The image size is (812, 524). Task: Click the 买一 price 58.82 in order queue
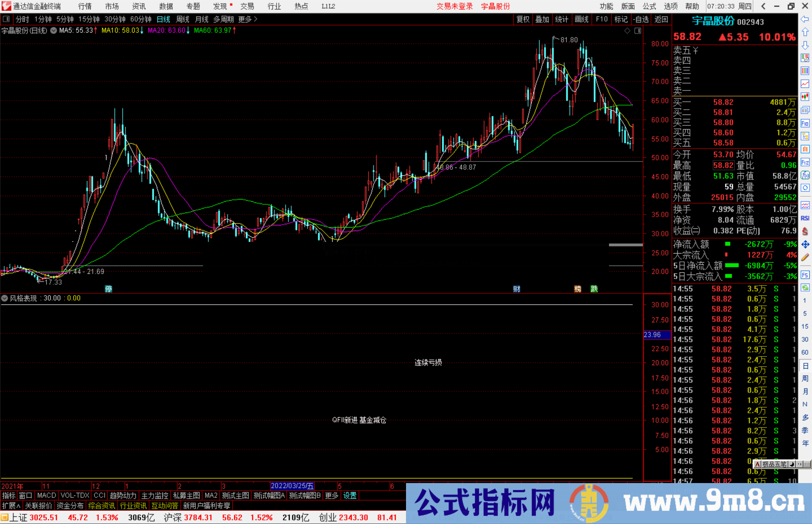723,101
